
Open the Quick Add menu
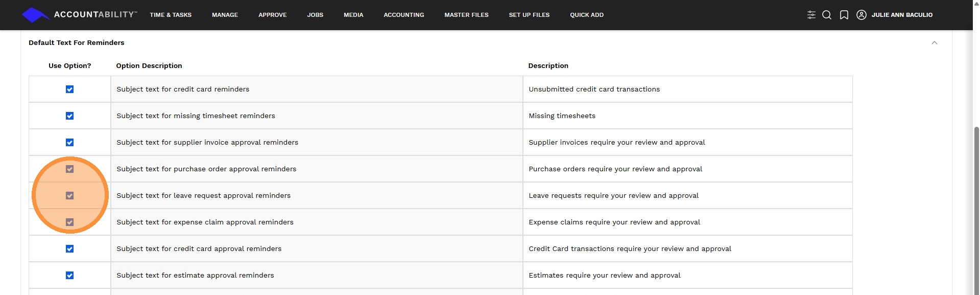coord(586,15)
